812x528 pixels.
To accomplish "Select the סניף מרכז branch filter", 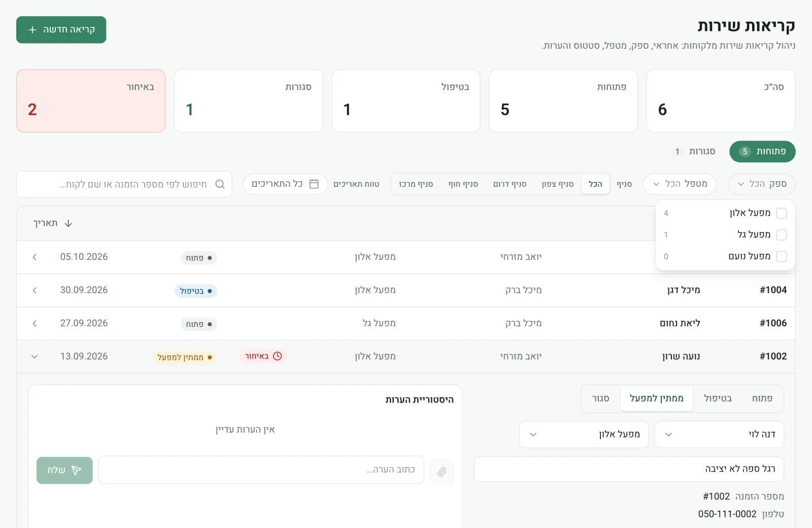I will 416,184.
